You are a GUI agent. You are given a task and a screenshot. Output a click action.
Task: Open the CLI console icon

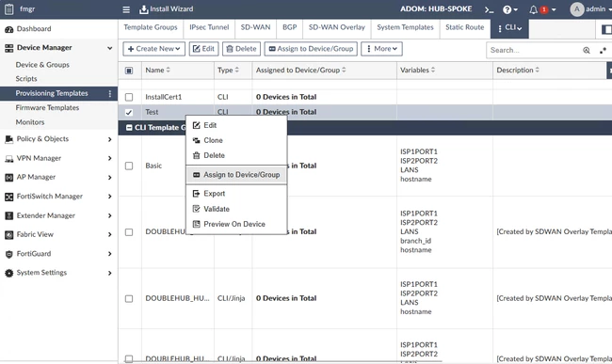click(x=489, y=9)
